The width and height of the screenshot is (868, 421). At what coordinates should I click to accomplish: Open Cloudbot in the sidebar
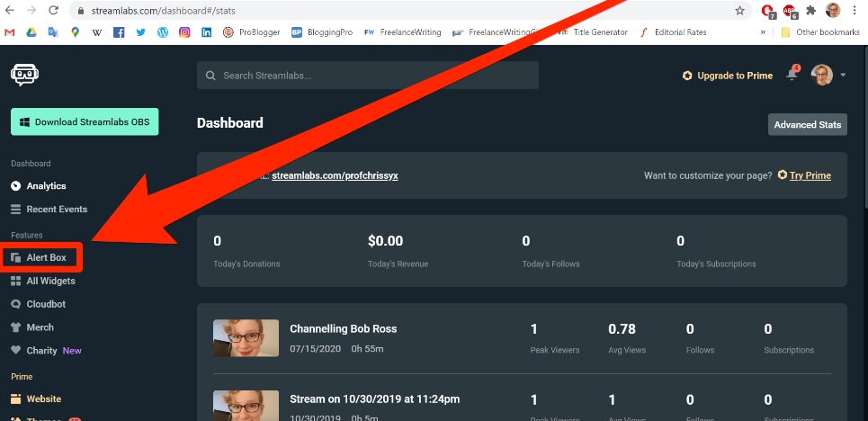click(x=39, y=304)
